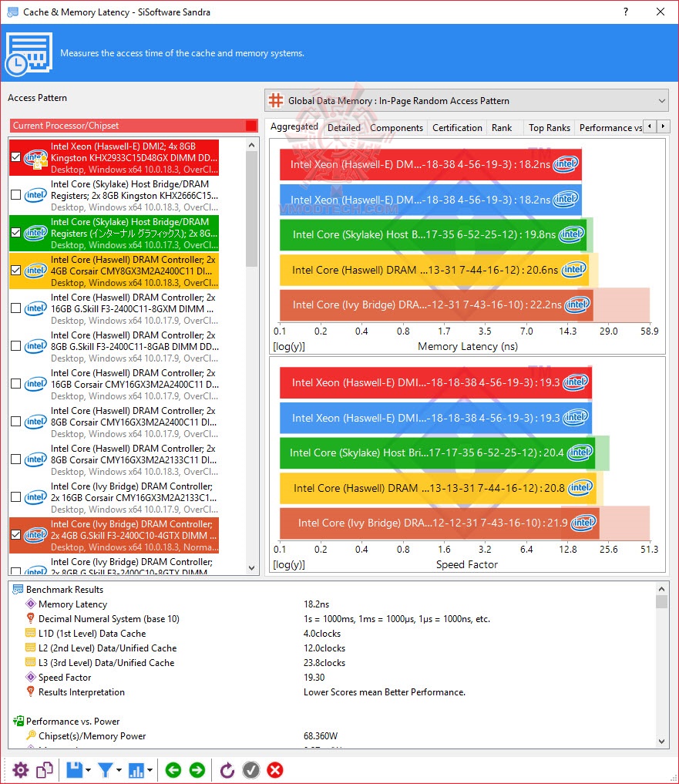Click the grey checkmark OK icon
This screenshot has width=679, height=784.
(x=251, y=770)
